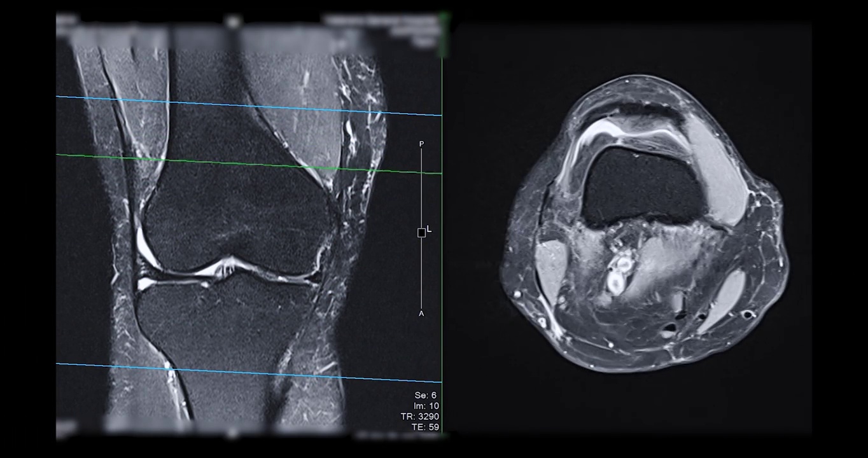Click the square L marker on the orientation scale
Image resolution: width=868 pixels, height=458 pixels.
[x=421, y=233]
